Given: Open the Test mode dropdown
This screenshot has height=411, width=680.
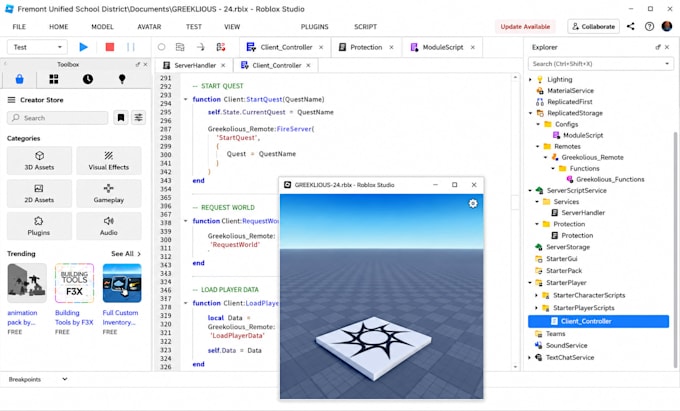Looking at the screenshot, I should point(37,47).
